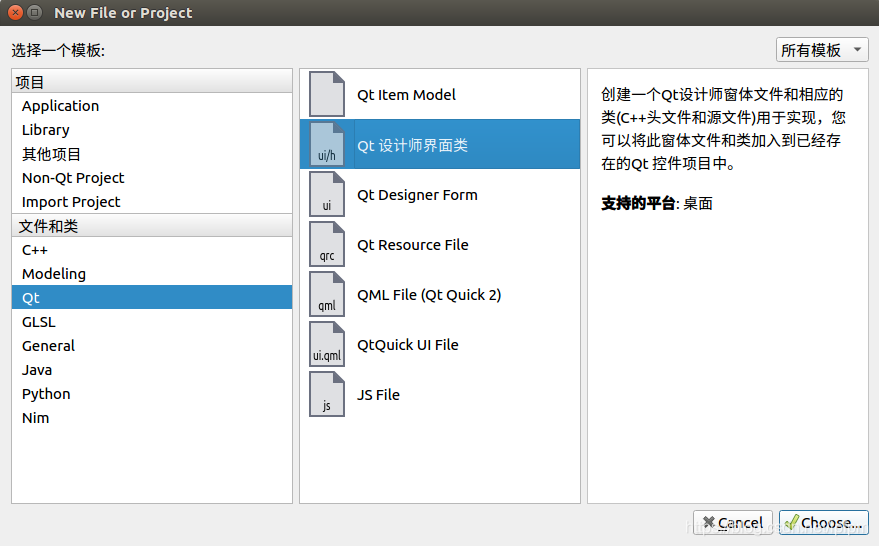879x546 pixels.
Task: Select 其他项目 category
Action: [152, 154]
